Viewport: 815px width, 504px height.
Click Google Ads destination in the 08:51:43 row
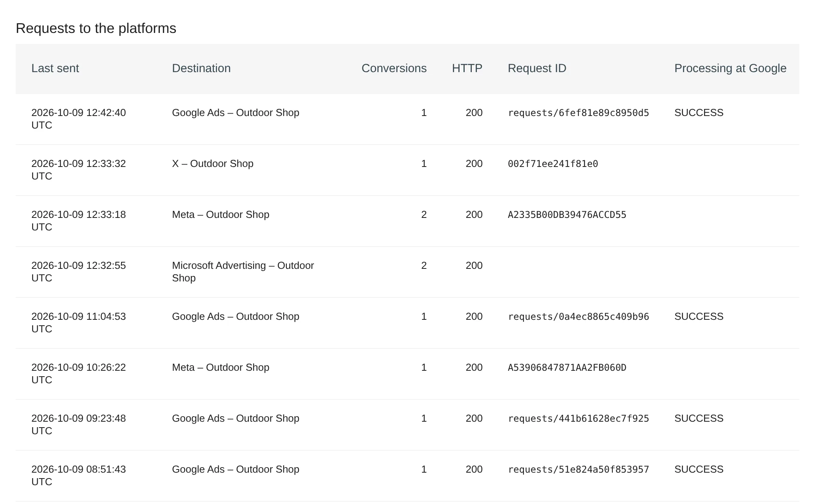click(235, 469)
